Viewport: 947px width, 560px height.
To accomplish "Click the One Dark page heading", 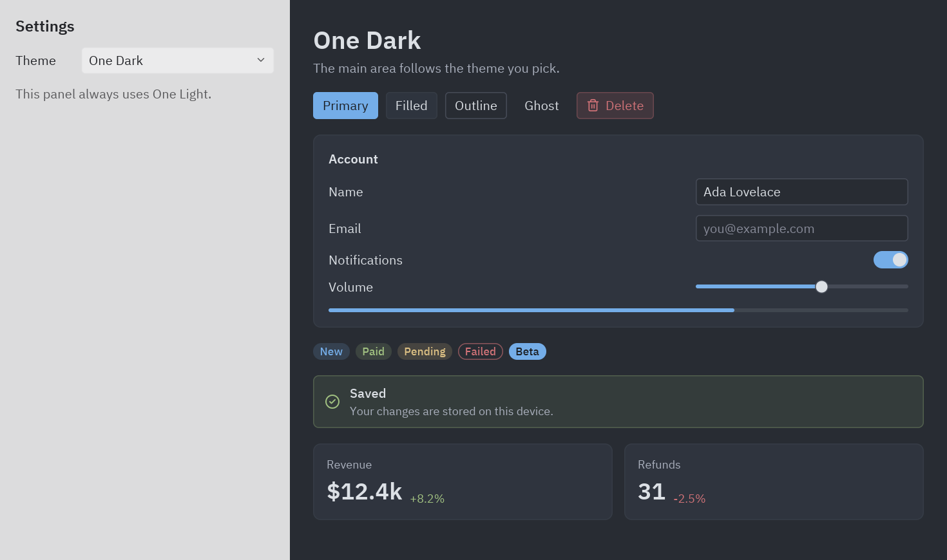I will click(367, 41).
